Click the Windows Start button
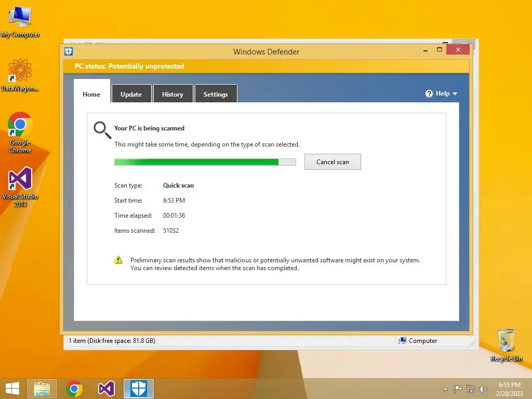 coord(12,389)
